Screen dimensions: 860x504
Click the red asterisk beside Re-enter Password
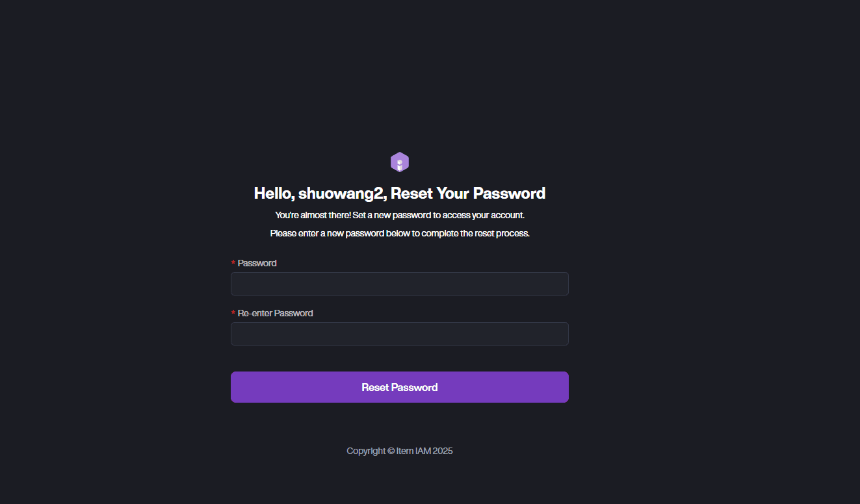[x=233, y=313]
